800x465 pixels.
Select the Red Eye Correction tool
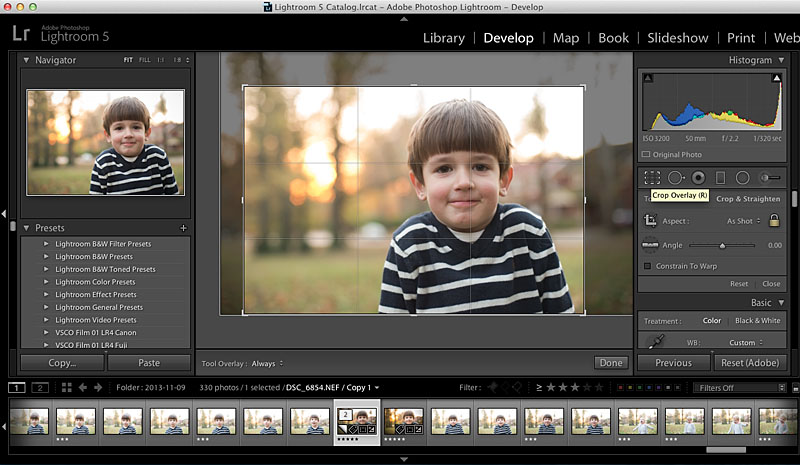pyautogui.click(x=698, y=178)
